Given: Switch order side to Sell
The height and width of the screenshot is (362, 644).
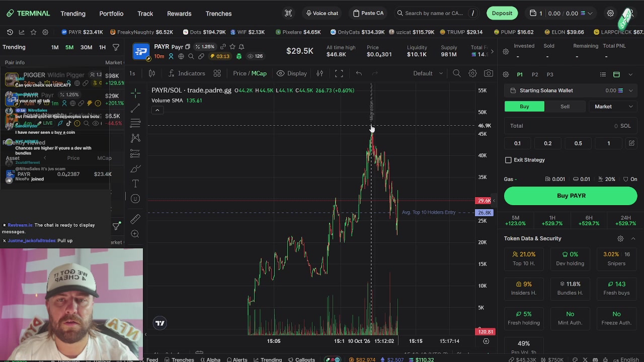Looking at the screenshot, I should (565, 107).
